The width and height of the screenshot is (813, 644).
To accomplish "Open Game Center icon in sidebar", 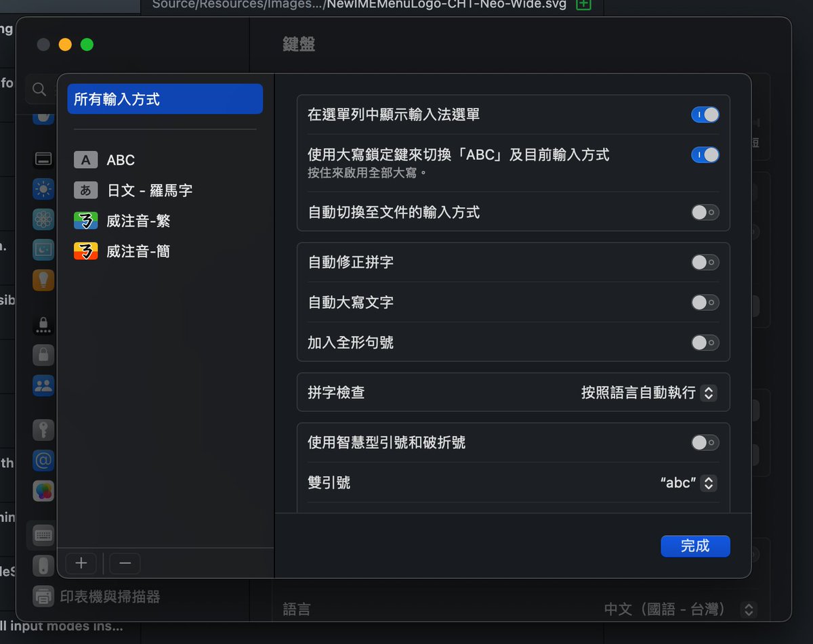I will pos(43,491).
